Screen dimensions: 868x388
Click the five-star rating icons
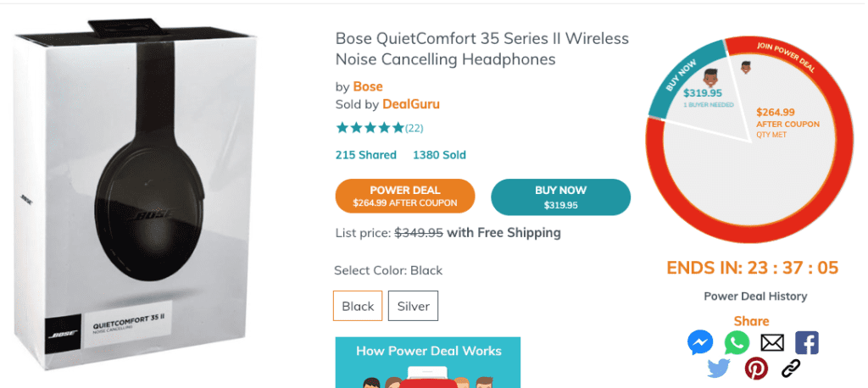pos(370,128)
